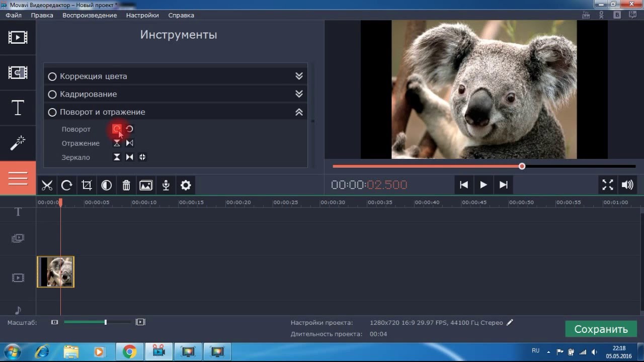
Task: Rotate counterclockwise using second Поворот icon
Action: click(129, 129)
